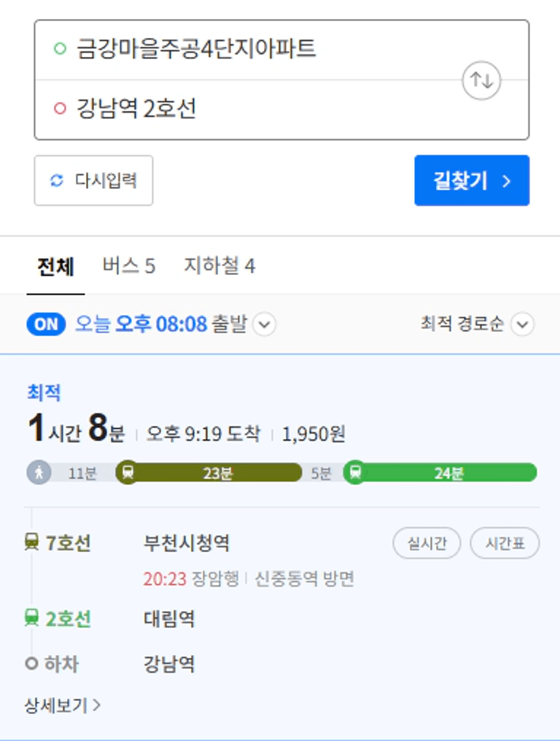Screen dimensions: 560x741
Task: Open the 시간표 timetable button
Action: (504, 543)
